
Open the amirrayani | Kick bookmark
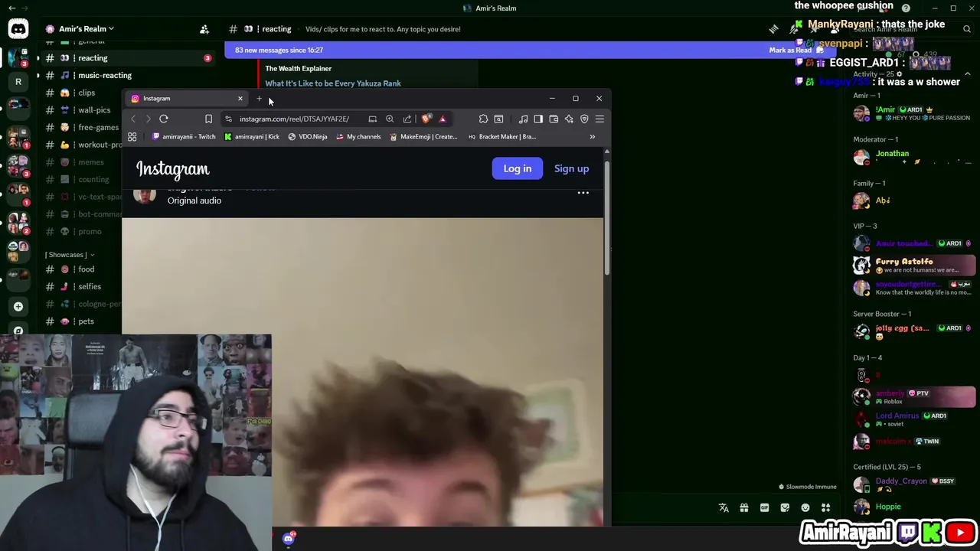252,136
